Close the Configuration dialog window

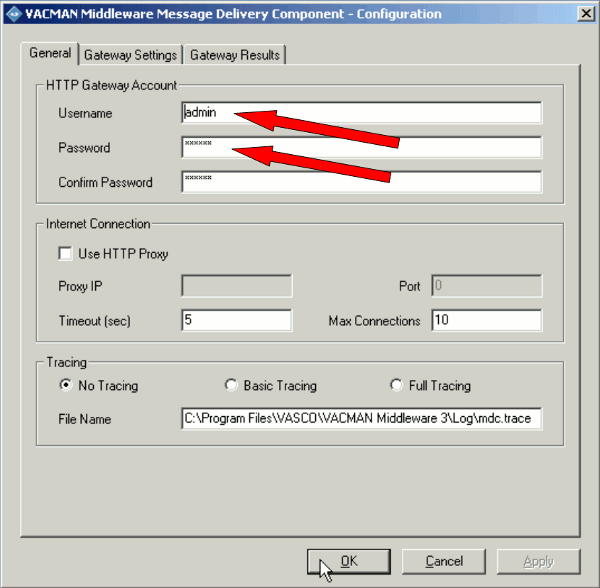coord(586,14)
